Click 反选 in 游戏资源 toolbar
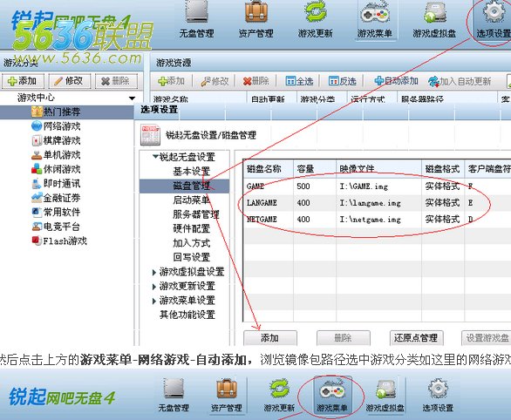The image size is (511, 420). pyautogui.click(x=342, y=81)
